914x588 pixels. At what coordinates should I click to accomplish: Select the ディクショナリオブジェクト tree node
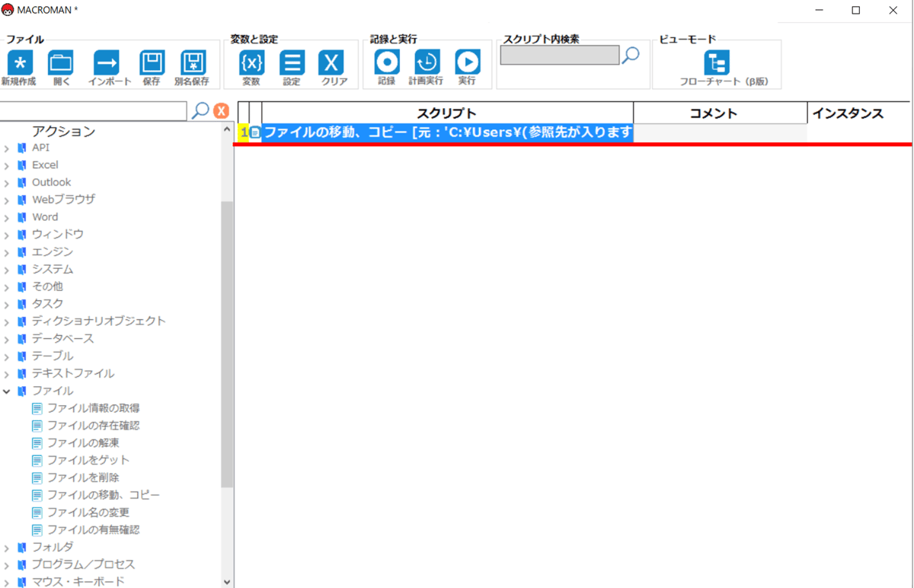click(x=98, y=321)
